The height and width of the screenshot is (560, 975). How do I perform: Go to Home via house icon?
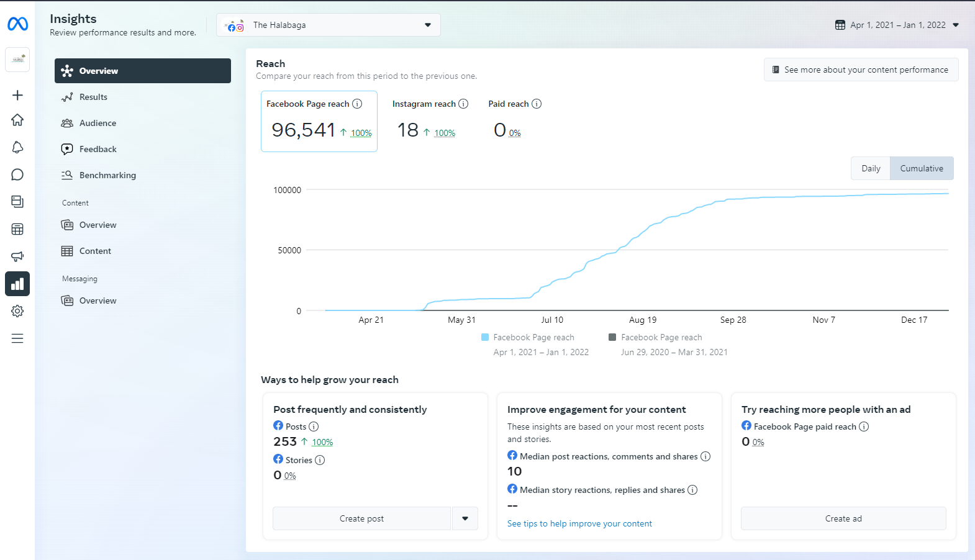coord(17,120)
